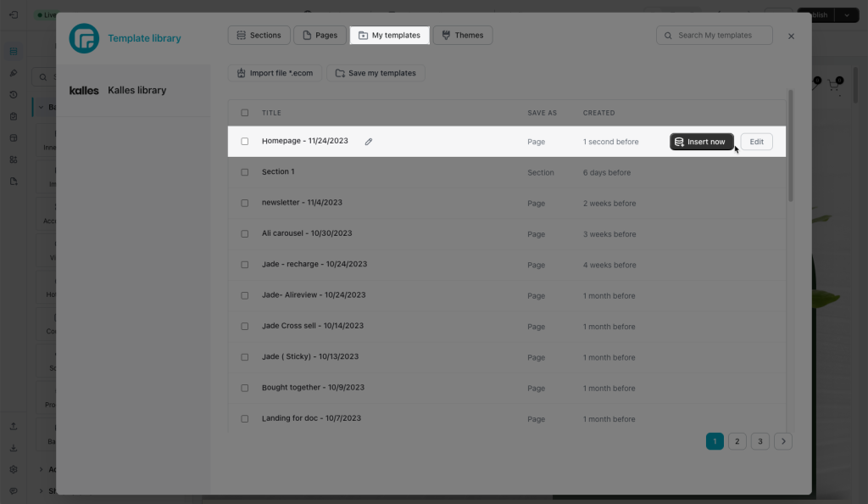The height and width of the screenshot is (504, 868).
Task: Check the Landing for doc - 10/7/2023 checkbox
Action: [245, 418]
